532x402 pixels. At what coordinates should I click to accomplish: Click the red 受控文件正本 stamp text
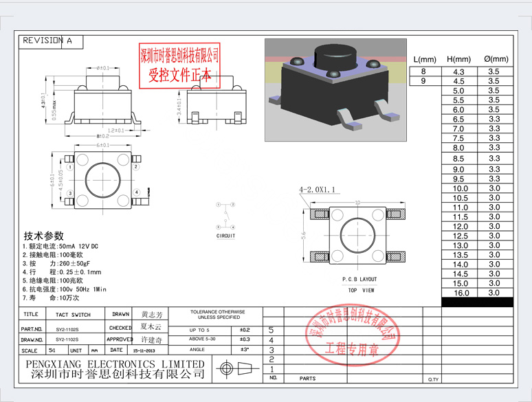[179, 75]
